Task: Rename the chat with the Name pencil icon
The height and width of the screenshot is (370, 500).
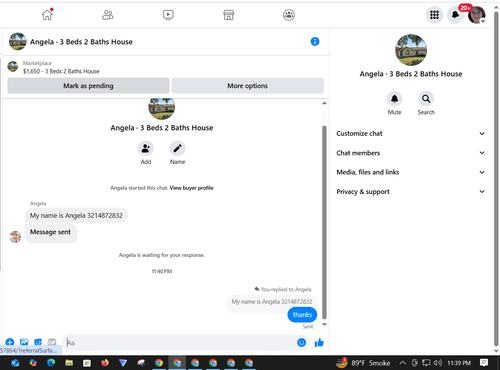Action: (x=177, y=148)
